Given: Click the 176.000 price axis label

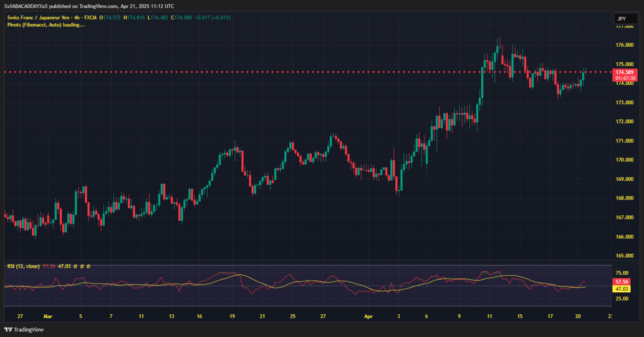Looking at the screenshot, I should coord(625,45).
